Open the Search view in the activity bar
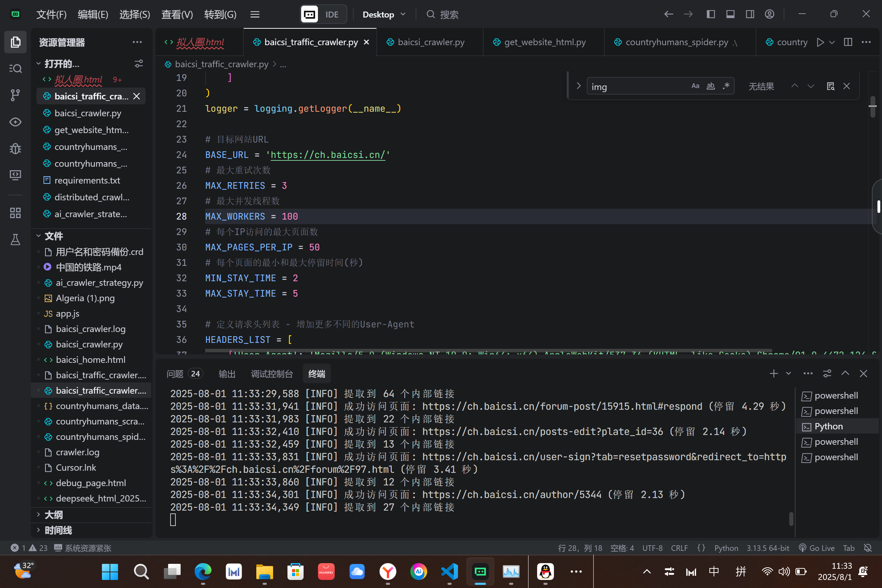This screenshot has height=588, width=882. click(x=15, y=69)
